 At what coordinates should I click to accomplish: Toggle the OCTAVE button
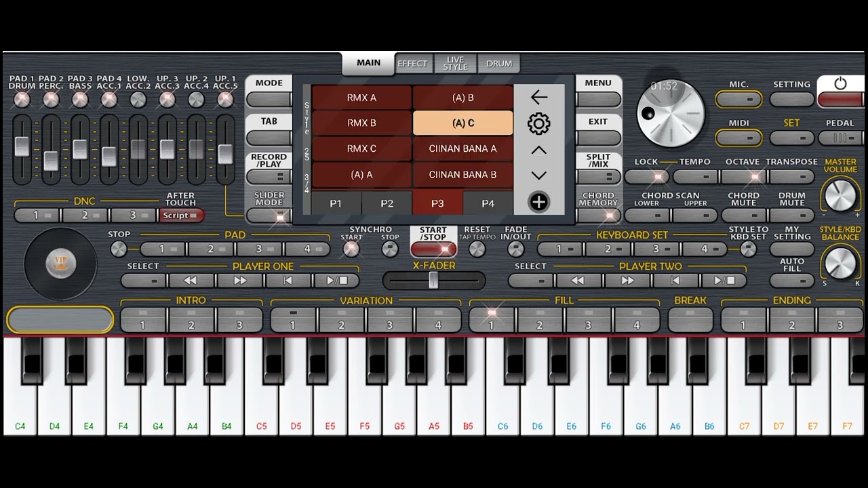pos(743,177)
